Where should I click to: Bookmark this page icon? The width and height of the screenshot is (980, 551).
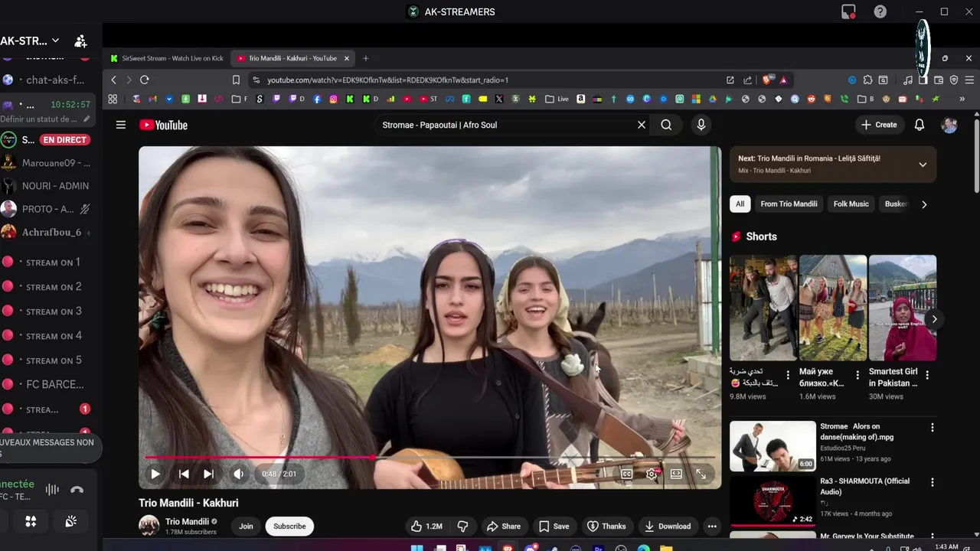[236, 80]
